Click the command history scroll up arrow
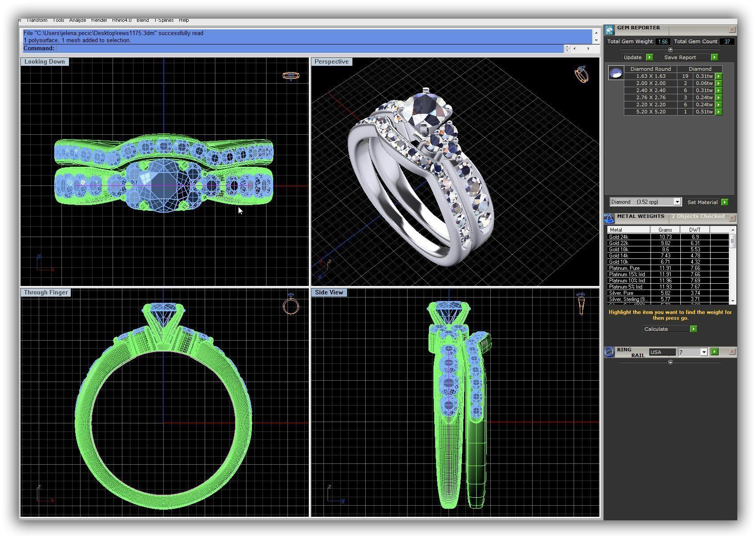 pos(596,32)
